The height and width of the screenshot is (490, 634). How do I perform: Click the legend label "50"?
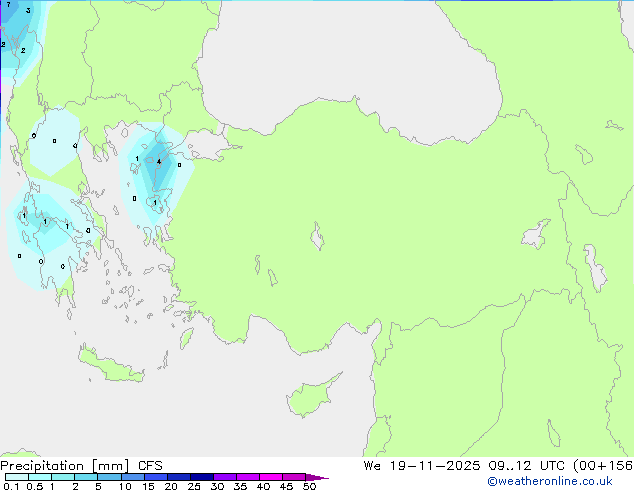[x=309, y=486]
